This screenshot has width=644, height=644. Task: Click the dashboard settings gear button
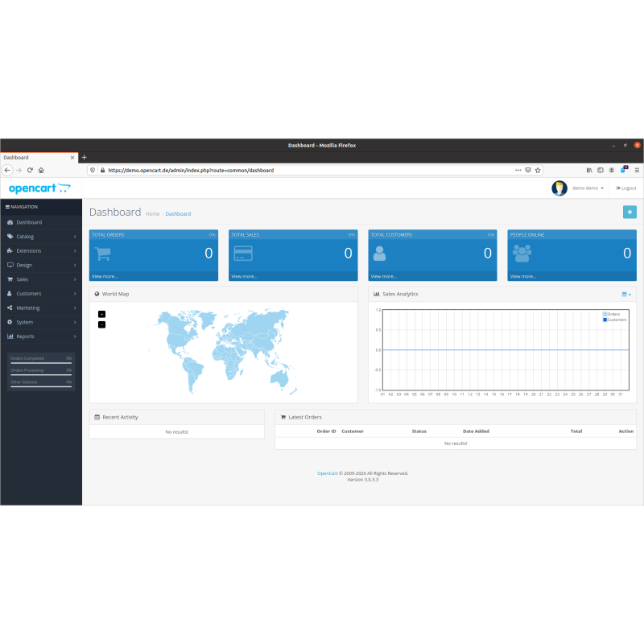(x=630, y=212)
